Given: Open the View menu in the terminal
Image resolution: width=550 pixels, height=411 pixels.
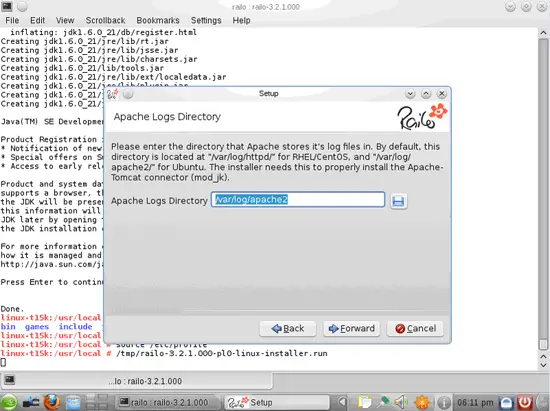Looking at the screenshot, I should (65, 20).
